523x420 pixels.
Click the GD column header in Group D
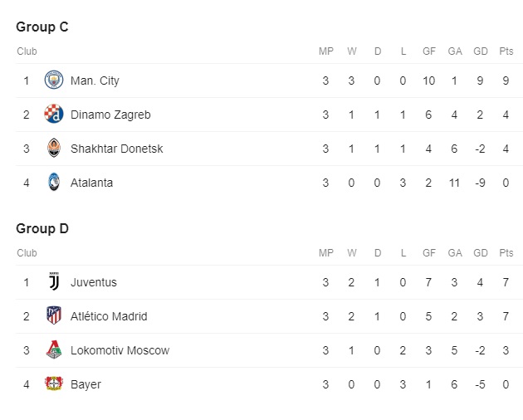point(481,253)
